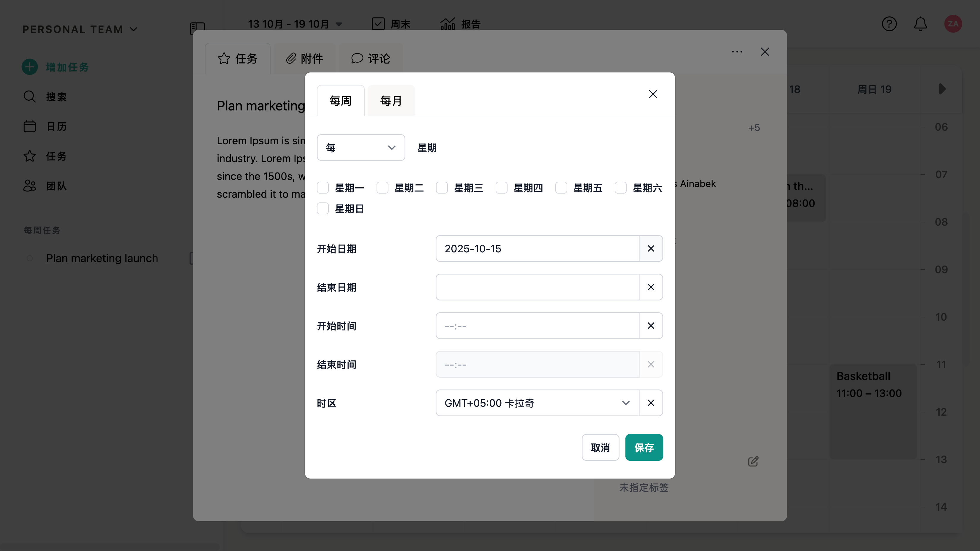980x551 pixels.
Task: Click into the 开始时间 time input
Action: click(537, 325)
